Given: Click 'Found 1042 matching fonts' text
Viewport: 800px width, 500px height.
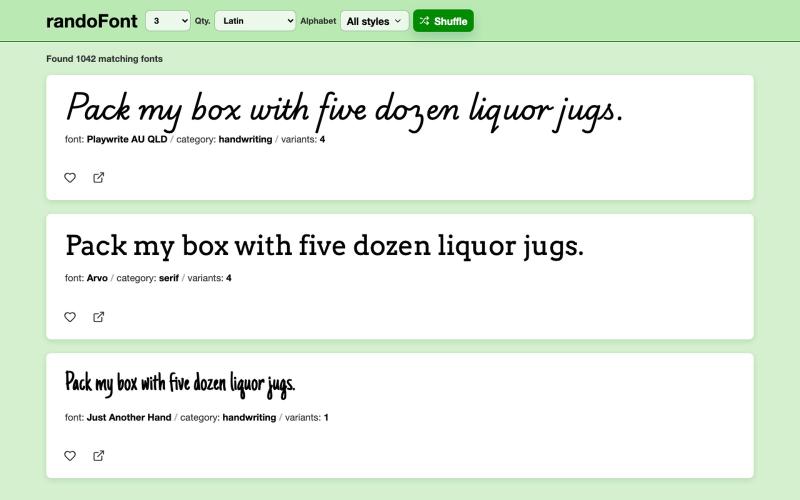Looking at the screenshot, I should 105,59.
